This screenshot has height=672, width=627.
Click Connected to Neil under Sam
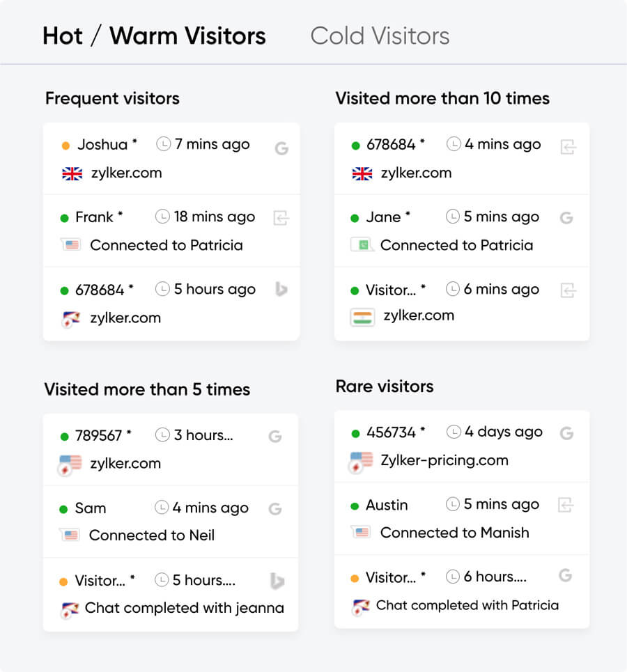click(152, 536)
